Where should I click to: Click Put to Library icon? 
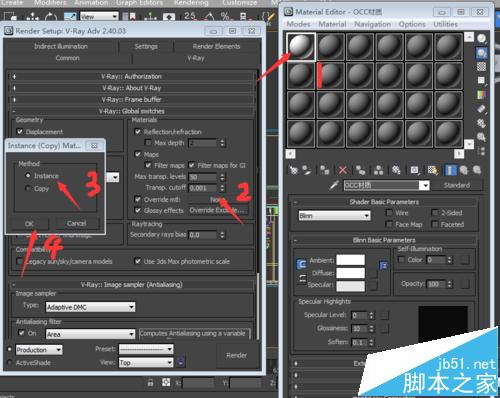[396, 170]
